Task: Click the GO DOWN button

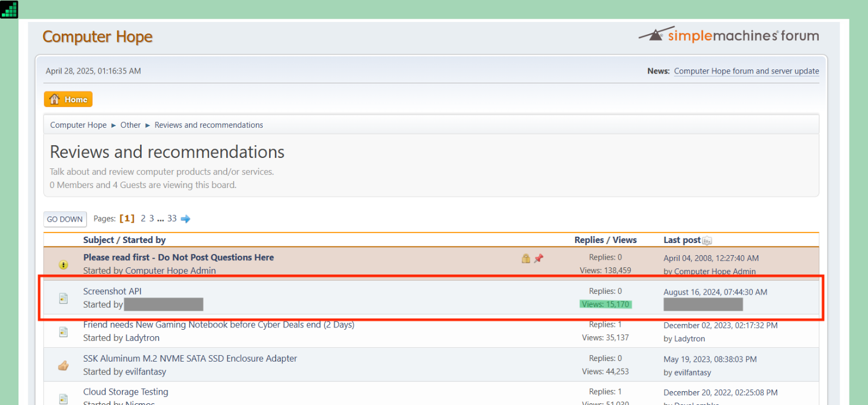Action: click(65, 219)
